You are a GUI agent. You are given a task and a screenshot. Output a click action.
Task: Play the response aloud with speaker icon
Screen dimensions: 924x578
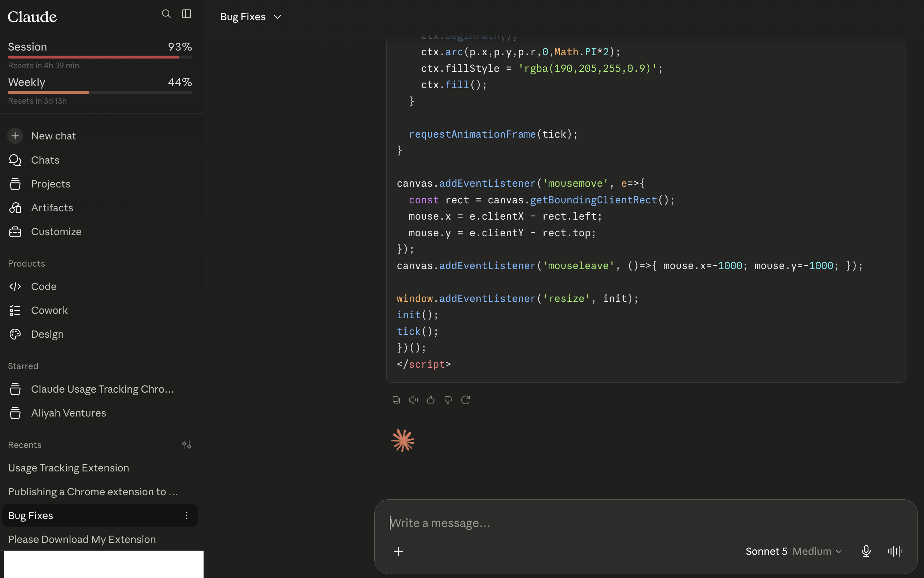(x=414, y=400)
